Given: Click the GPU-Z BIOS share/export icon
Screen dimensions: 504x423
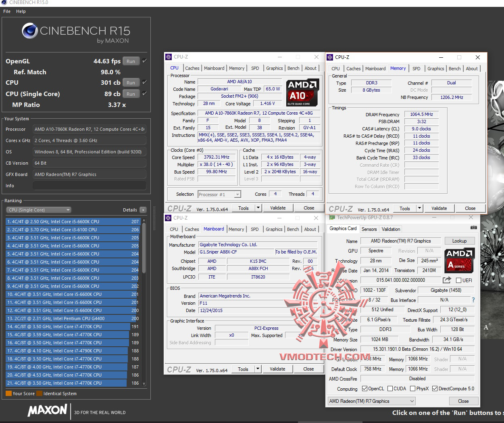Looking at the screenshot, I should click(447, 280).
